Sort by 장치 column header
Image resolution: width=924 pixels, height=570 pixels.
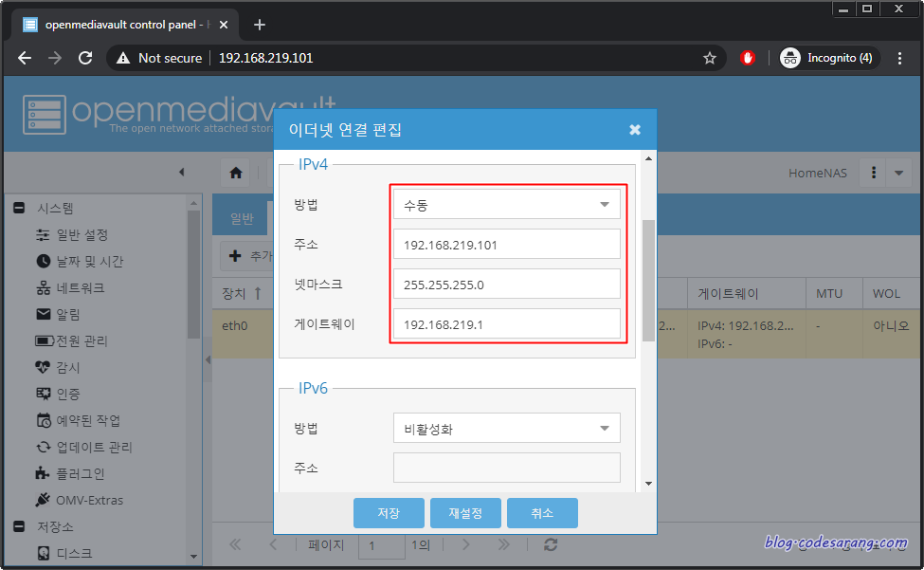point(241,294)
